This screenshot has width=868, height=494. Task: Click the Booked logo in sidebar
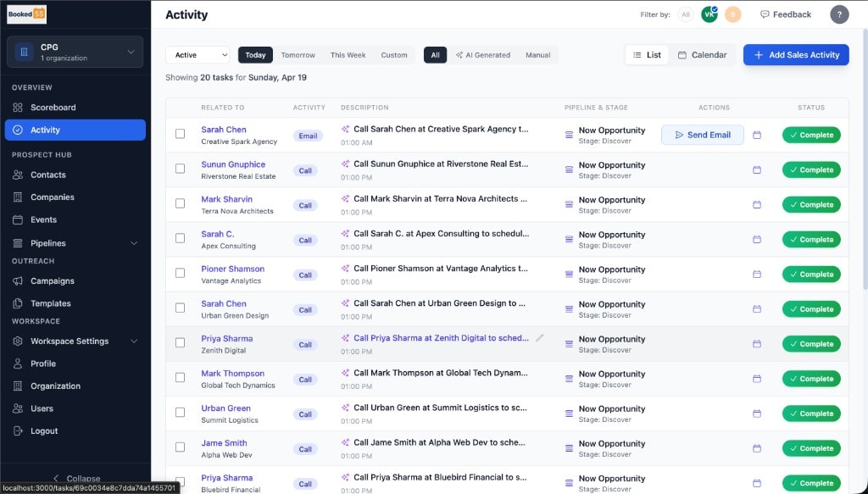(26, 14)
